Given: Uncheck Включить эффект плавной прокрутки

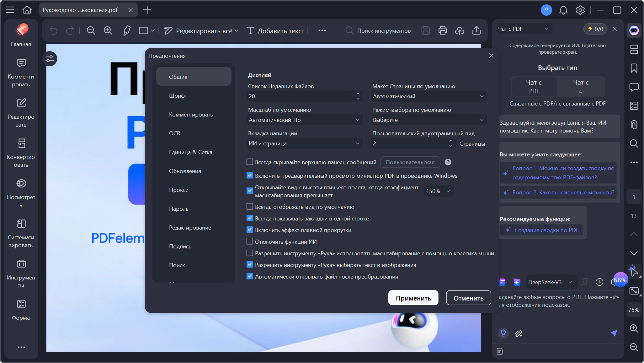Looking at the screenshot, I should [250, 230].
